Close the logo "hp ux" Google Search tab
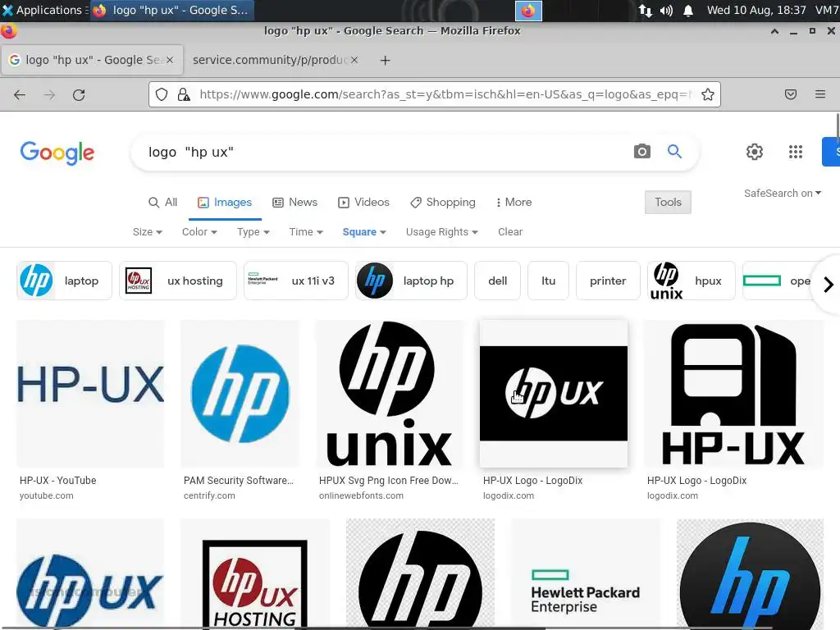This screenshot has height=630, width=840. click(x=169, y=60)
